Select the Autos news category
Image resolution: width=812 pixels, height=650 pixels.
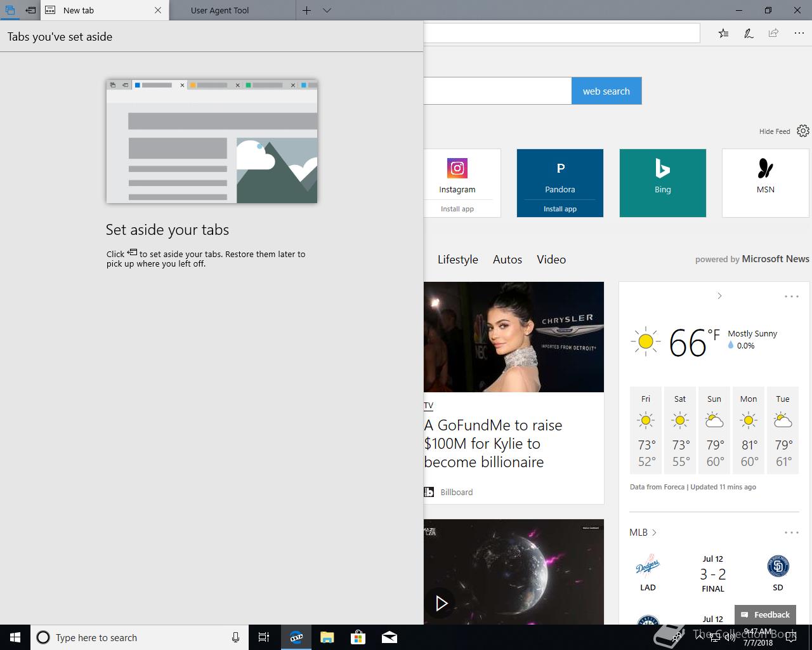coord(507,259)
